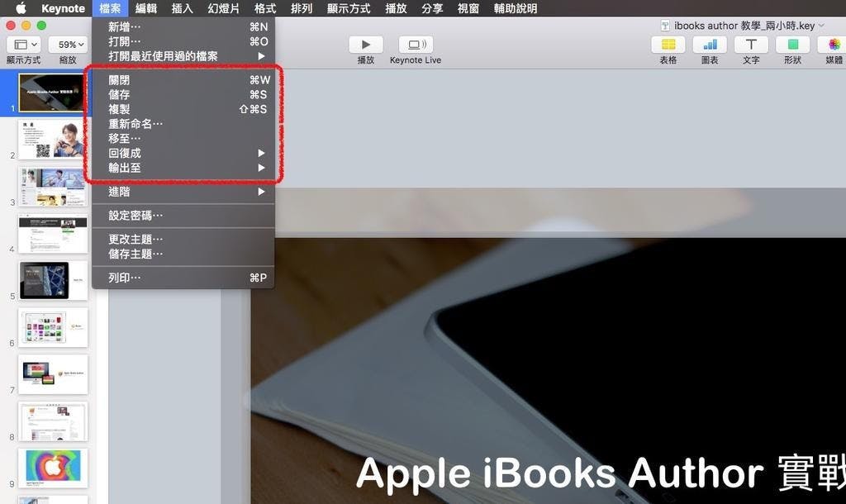Choose 移至… menu item
This screenshot has height=504, width=846.
[183, 138]
